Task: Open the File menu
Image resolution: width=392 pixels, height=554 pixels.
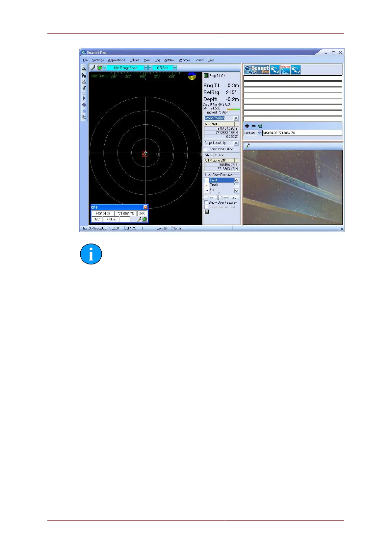Action: point(85,60)
